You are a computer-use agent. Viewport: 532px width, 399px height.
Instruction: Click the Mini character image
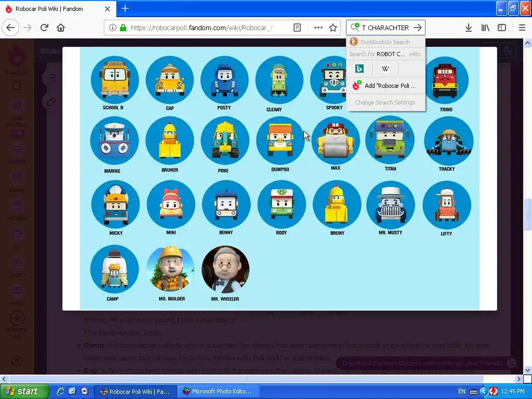click(x=171, y=204)
